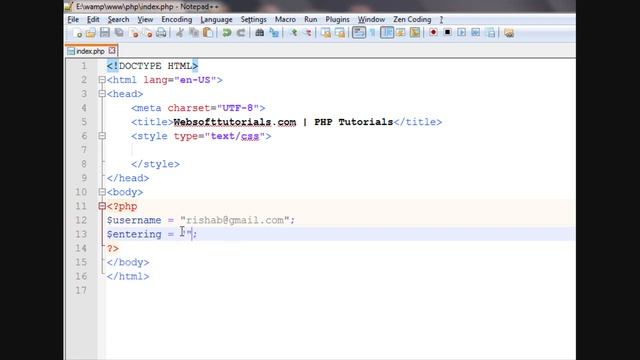Click the Cut scissors icon
640x360 pixels.
point(180,33)
